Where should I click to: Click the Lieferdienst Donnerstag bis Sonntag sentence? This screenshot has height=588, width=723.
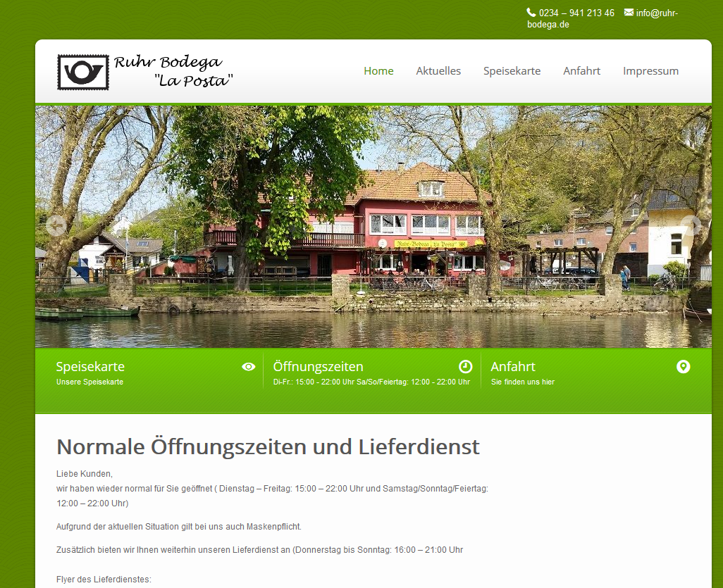point(259,550)
